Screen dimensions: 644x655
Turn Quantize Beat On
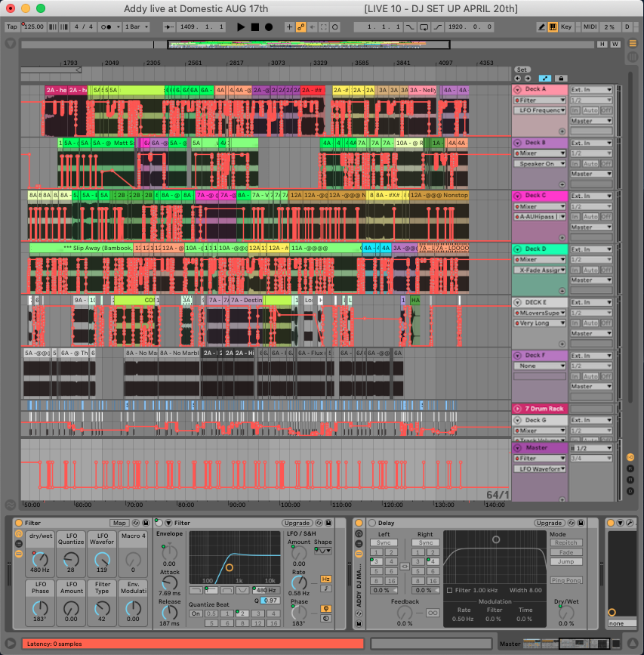[x=196, y=613]
